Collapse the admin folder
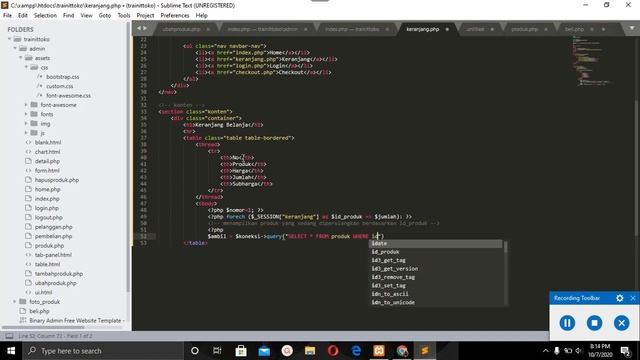640x360 pixels. [x=16, y=49]
